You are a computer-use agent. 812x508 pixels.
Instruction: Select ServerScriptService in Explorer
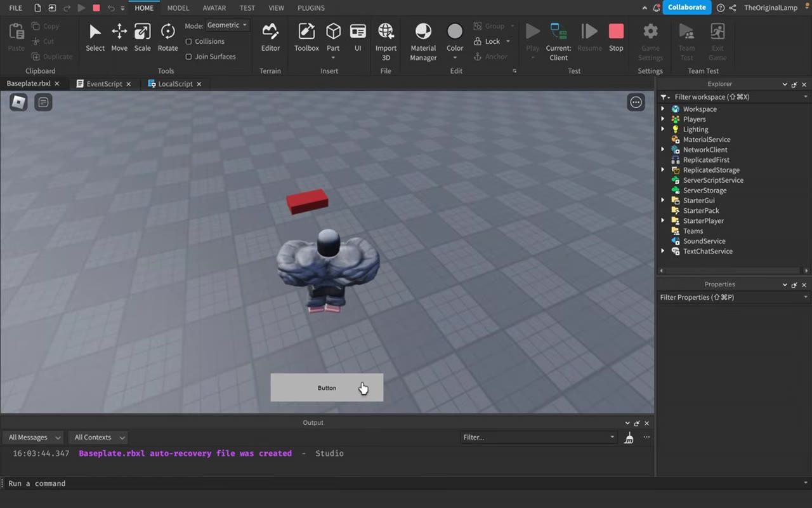[x=713, y=180]
